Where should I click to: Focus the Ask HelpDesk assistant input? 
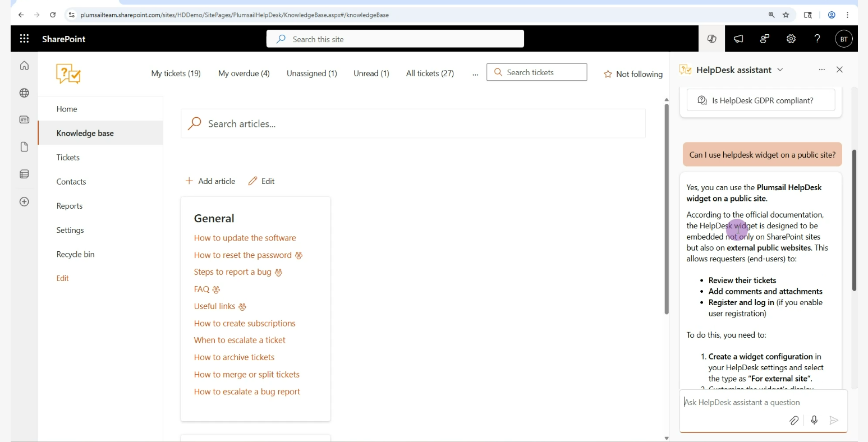tap(763, 402)
